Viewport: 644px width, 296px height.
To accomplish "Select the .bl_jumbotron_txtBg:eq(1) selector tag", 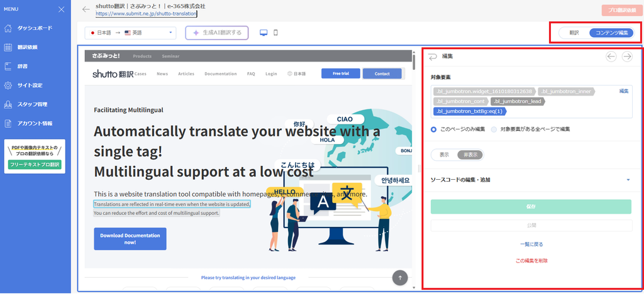I will tap(470, 111).
